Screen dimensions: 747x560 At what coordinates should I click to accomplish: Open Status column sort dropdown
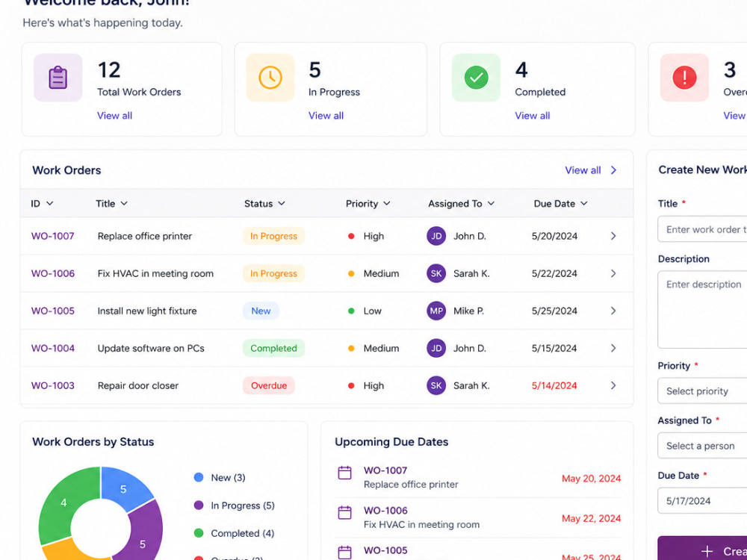[x=282, y=203]
